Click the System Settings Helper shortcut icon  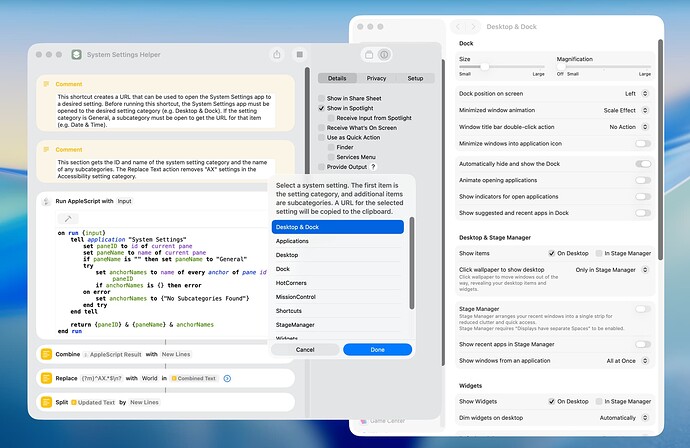point(77,55)
